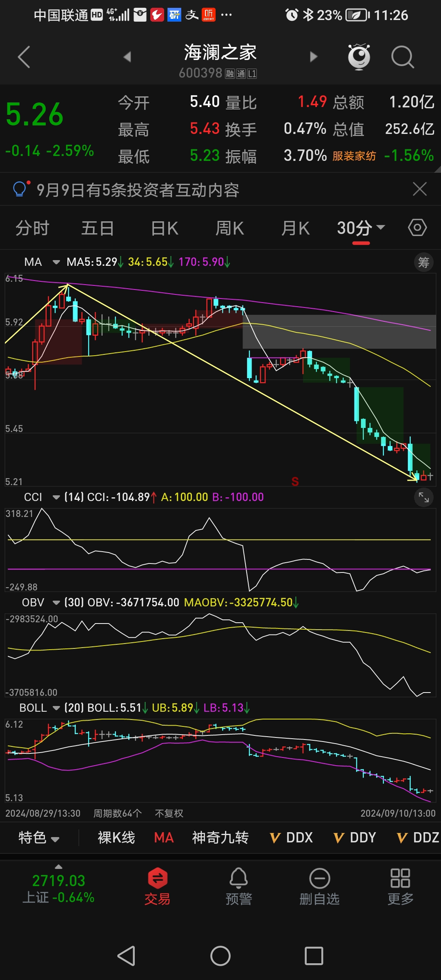Open 服装家纺 sector link

(x=354, y=156)
